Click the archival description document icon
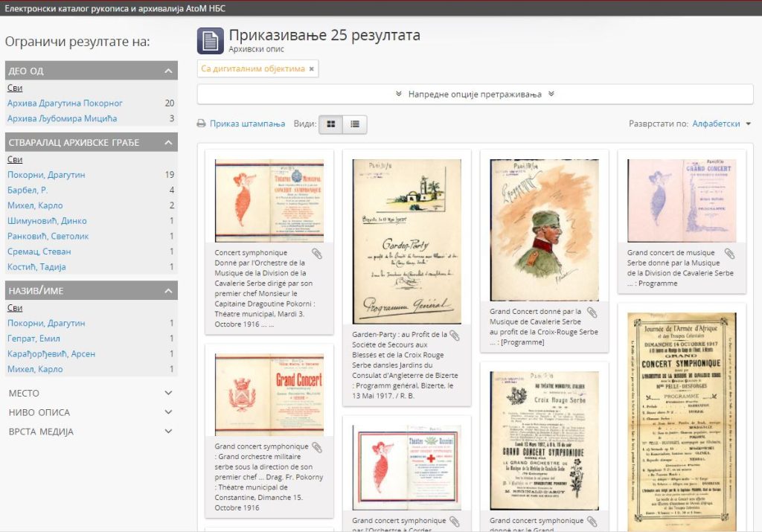 coord(211,40)
